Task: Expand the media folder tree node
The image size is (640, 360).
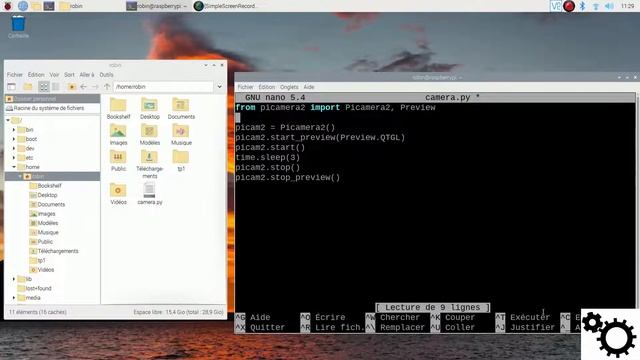Action: click(14, 298)
